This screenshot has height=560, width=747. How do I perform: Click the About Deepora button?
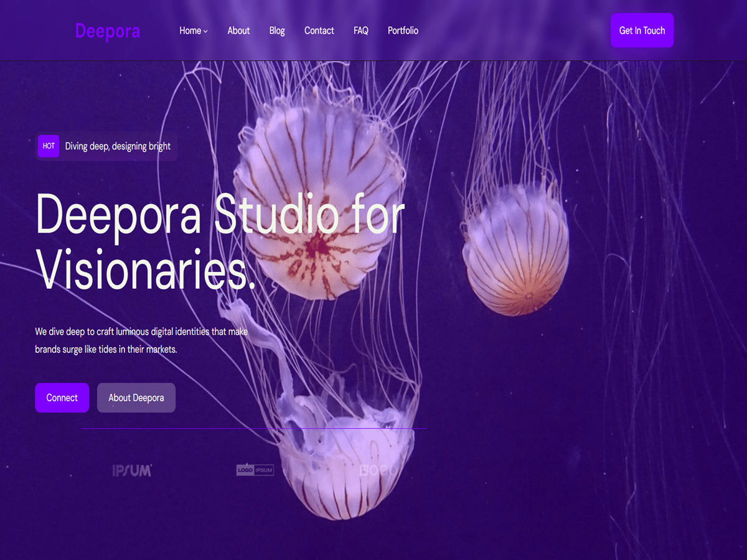tap(136, 398)
